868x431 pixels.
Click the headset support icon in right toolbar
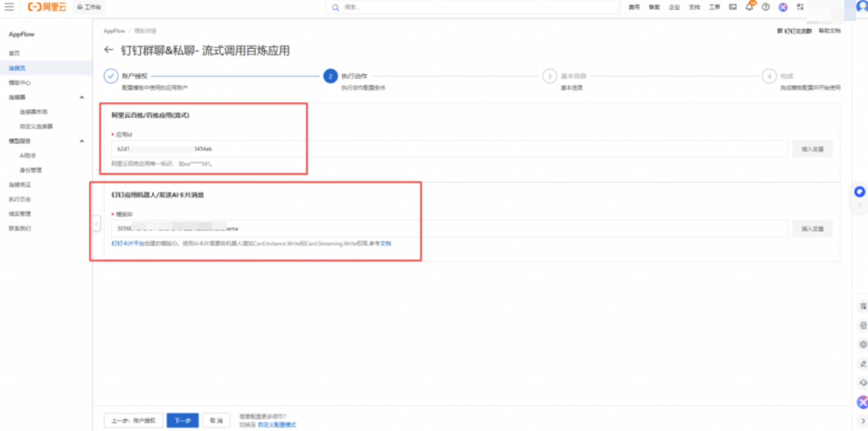(863, 382)
